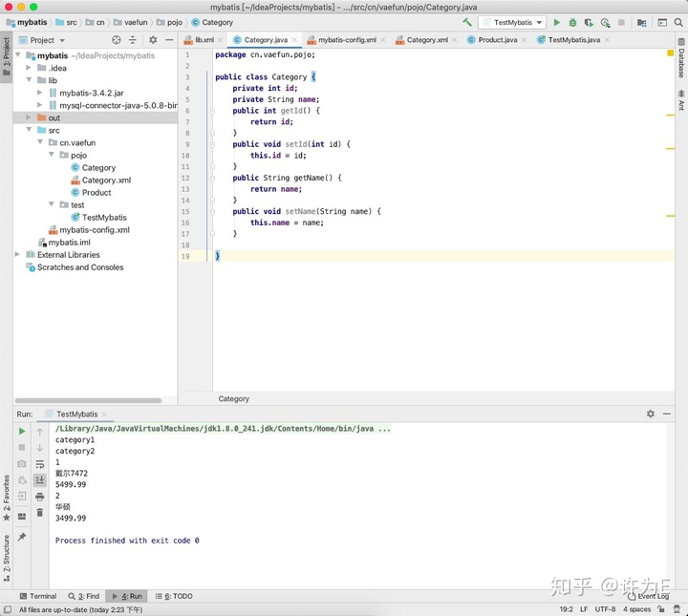Click the stop icon in the Run panel
Screen dimensions: 688x616
click(21, 447)
